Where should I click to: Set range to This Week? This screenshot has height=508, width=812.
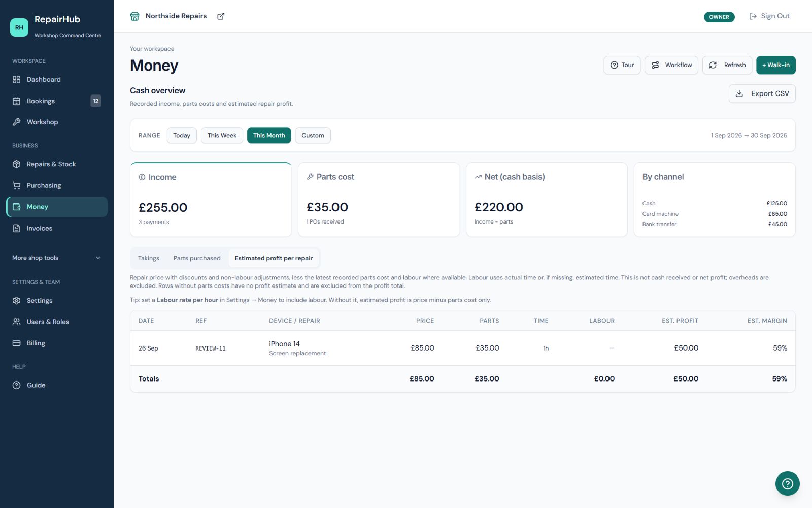(x=222, y=135)
